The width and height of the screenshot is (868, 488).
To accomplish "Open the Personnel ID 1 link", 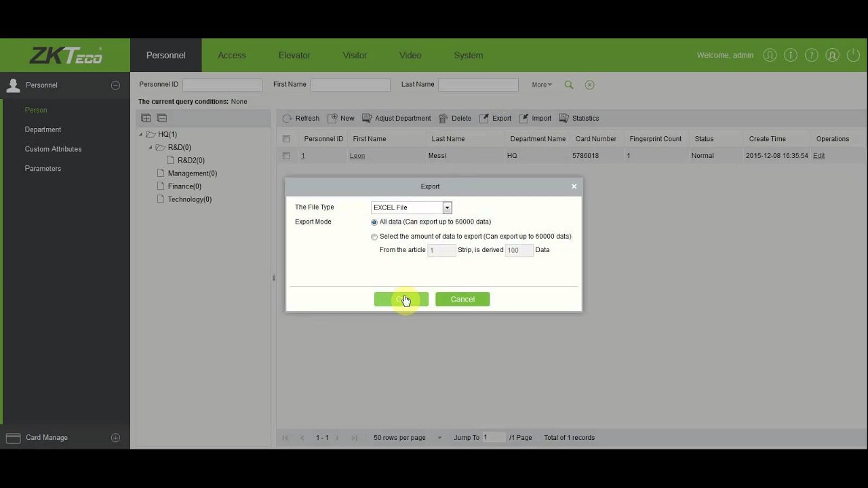I will tap(303, 156).
